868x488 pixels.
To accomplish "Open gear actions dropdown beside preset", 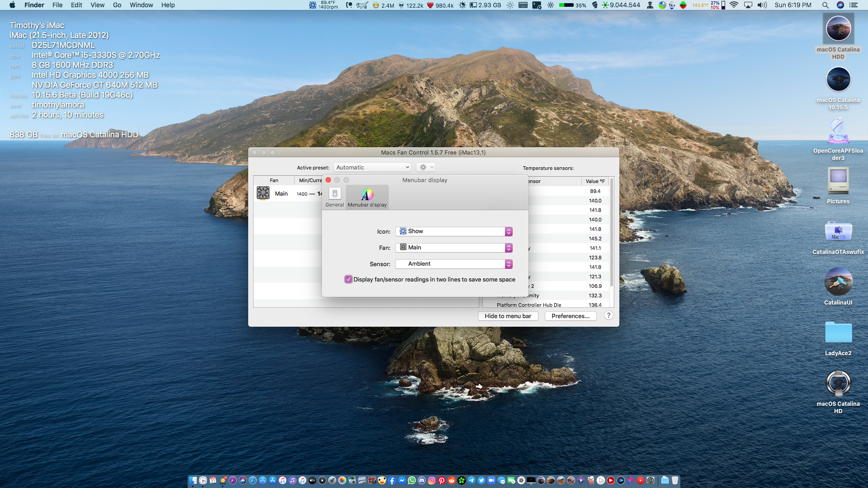I will [x=426, y=167].
